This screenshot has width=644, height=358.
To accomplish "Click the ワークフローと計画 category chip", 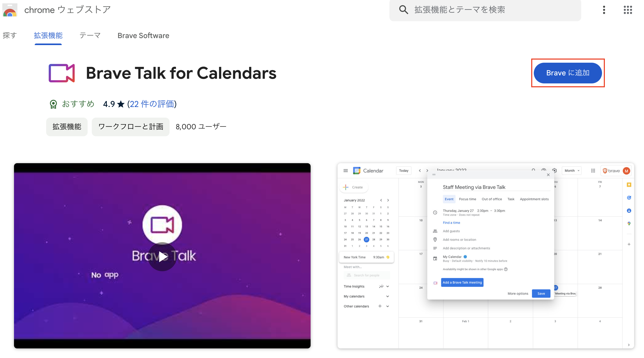I will pyautogui.click(x=131, y=127).
